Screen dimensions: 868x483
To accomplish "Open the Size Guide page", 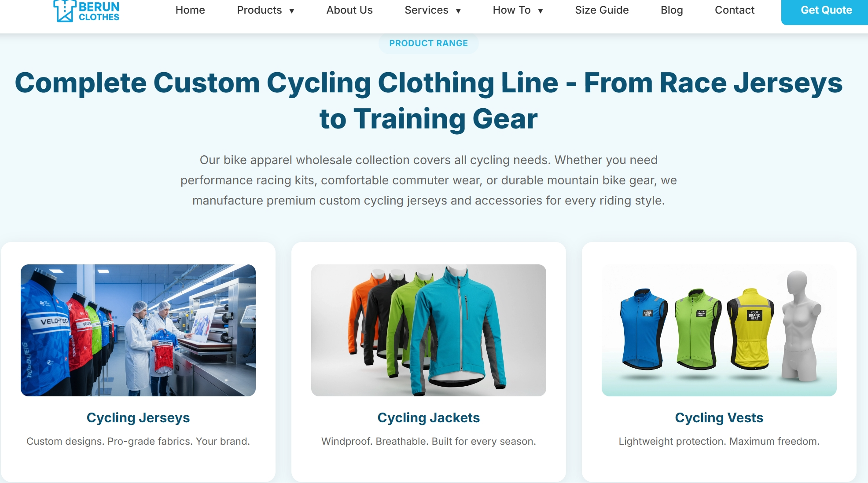I will [x=602, y=10].
